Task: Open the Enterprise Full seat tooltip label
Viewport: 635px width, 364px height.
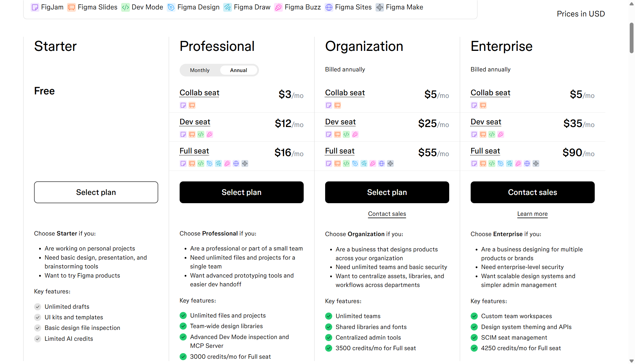Action: [x=485, y=151]
